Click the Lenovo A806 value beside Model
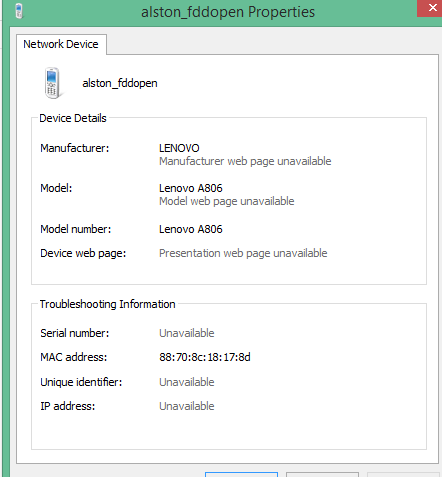442x477 pixels. click(191, 188)
